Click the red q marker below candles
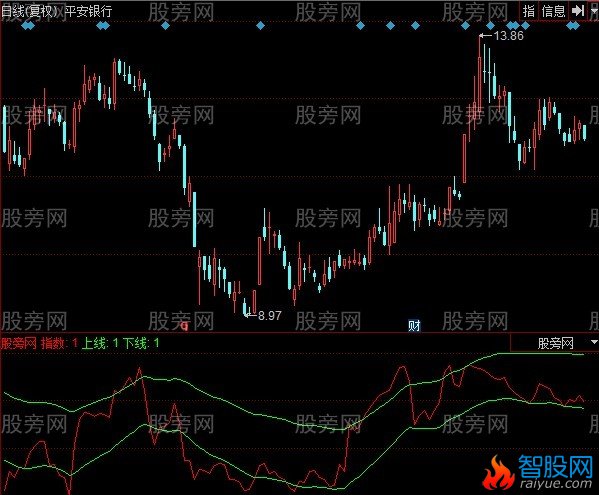This screenshot has width=599, height=495. (185, 326)
